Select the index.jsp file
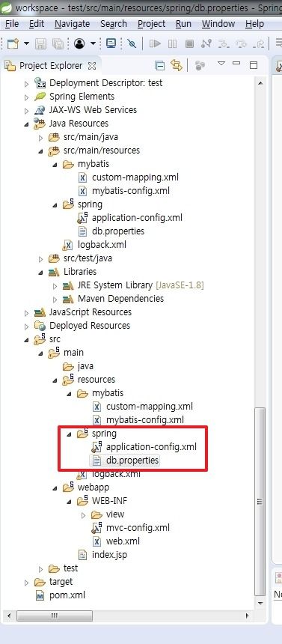This screenshot has height=644, width=282. coord(110,555)
